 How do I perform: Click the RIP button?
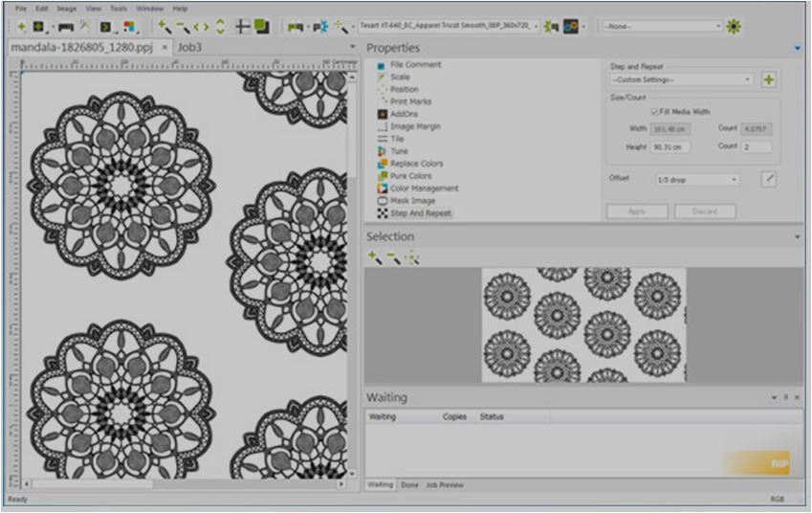[757, 462]
